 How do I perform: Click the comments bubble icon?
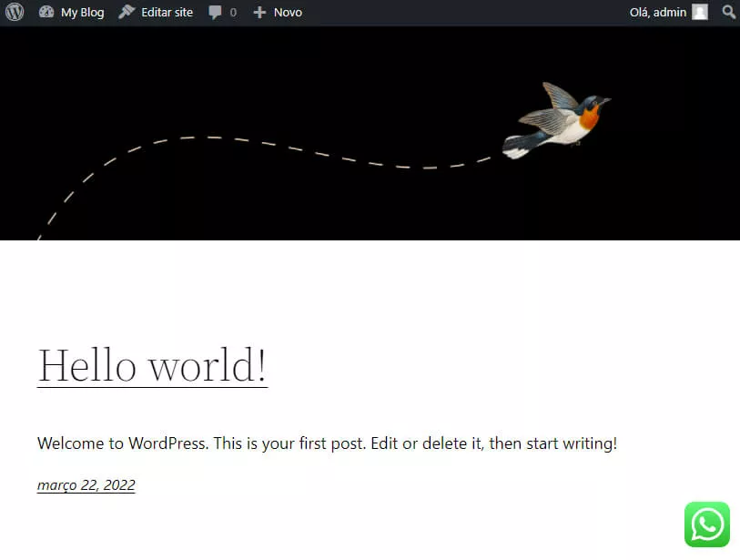[x=215, y=12]
